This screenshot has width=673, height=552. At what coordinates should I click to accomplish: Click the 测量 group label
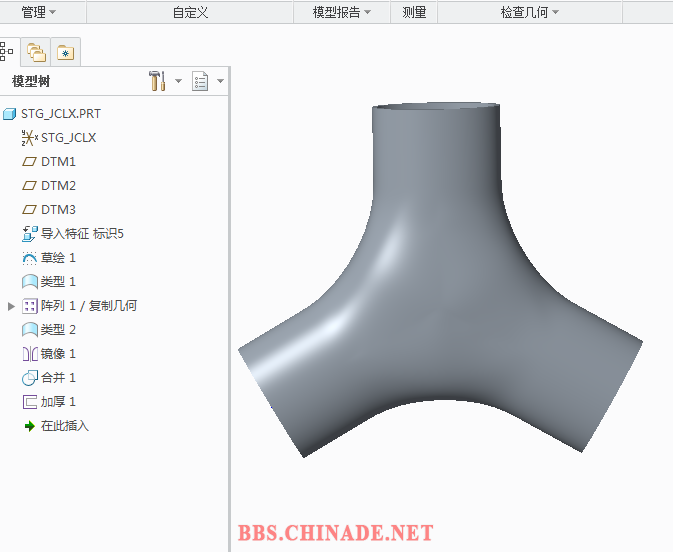(x=414, y=12)
